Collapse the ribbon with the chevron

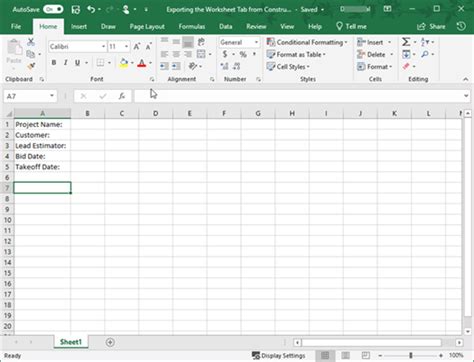point(465,79)
